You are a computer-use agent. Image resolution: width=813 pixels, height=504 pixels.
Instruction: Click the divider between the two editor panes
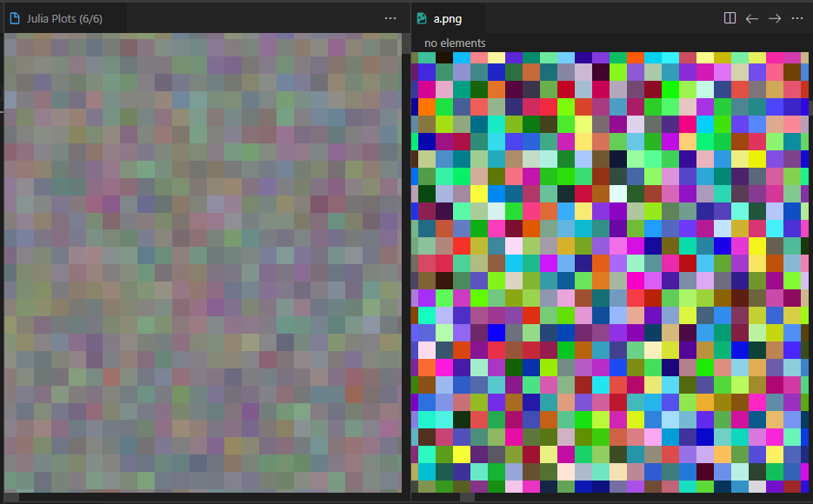(x=407, y=261)
